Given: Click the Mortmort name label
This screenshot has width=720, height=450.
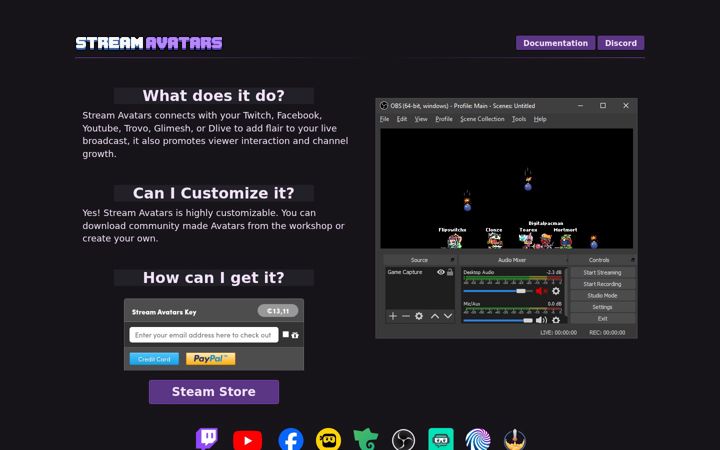Looking at the screenshot, I should (565, 230).
